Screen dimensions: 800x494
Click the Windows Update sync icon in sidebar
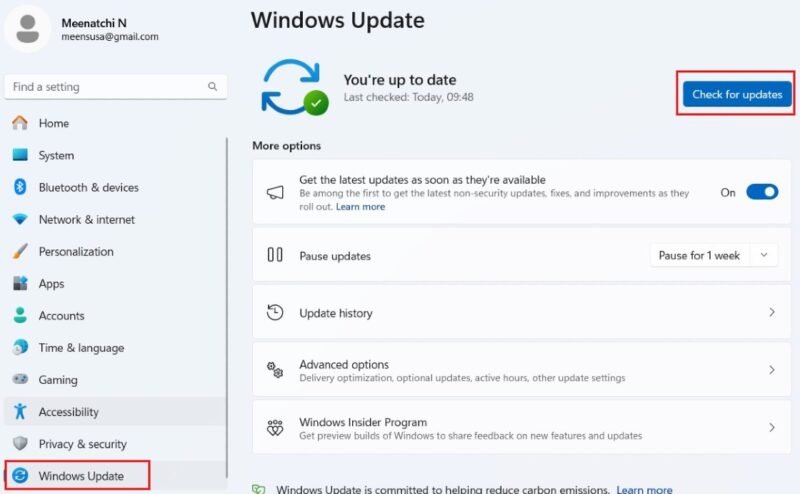coord(20,476)
